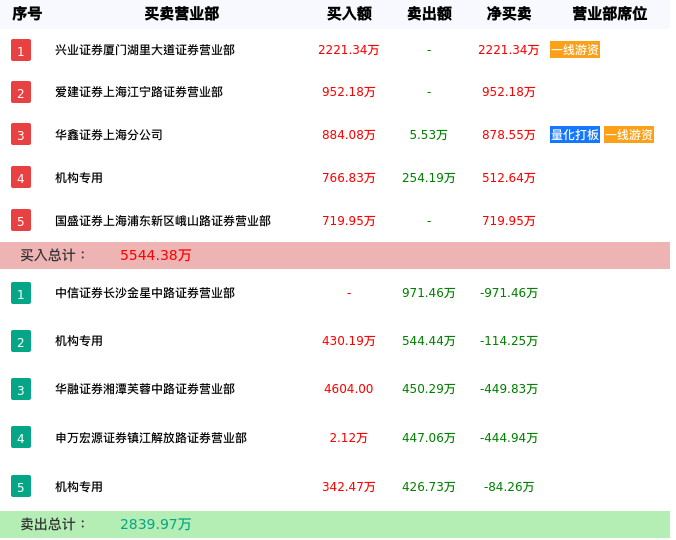Viewport: 676px width, 540px height.
Task: Click the green rank badge 5
Action: 21,487
